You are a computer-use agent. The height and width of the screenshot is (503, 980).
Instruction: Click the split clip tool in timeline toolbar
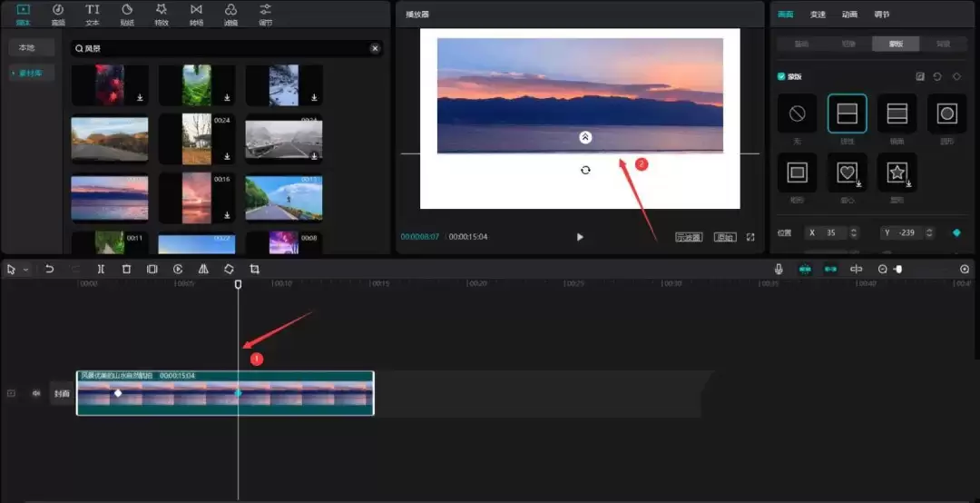pos(101,270)
